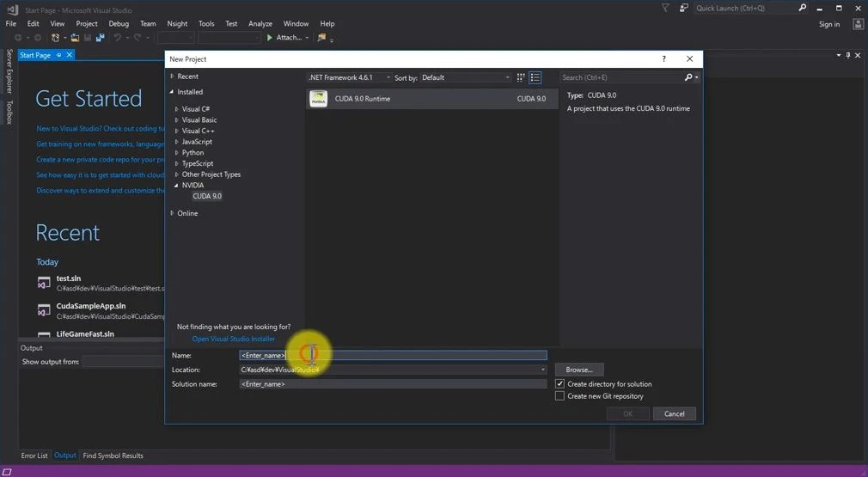This screenshot has height=477, width=868.
Task: Click the Solution name input field
Action: tap(393, 383)
